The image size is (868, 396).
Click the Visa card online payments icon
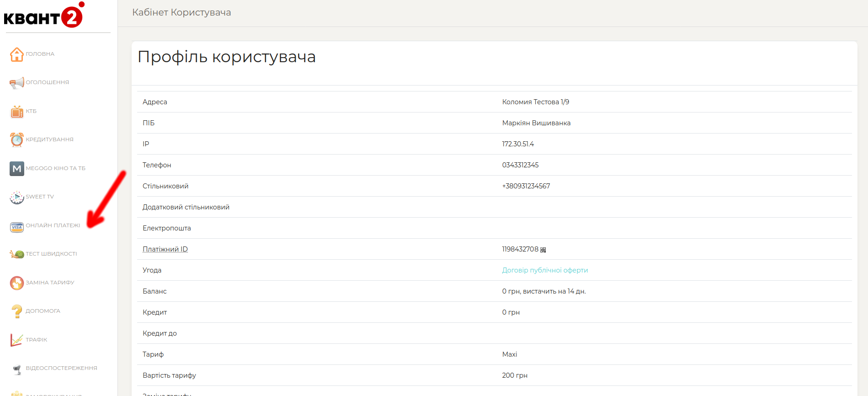click(17, 227)
